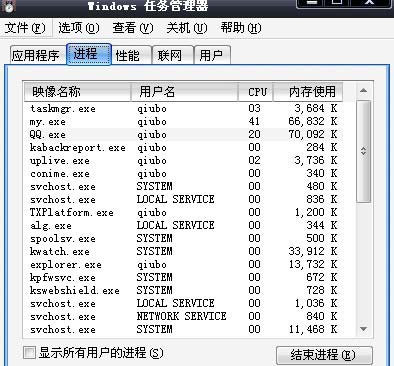Click CPU value 41 for my.exe

(x=254, y=121)
